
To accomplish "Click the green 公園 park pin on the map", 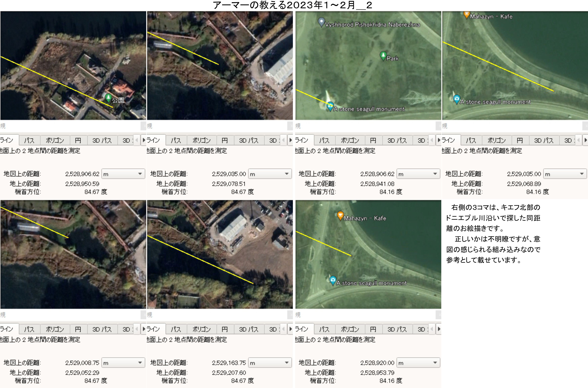I will pos(108,98).
